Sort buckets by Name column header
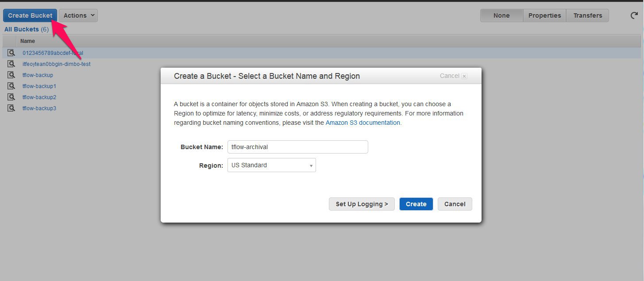Viewport: 644px width, 281px height. [27, 41]
